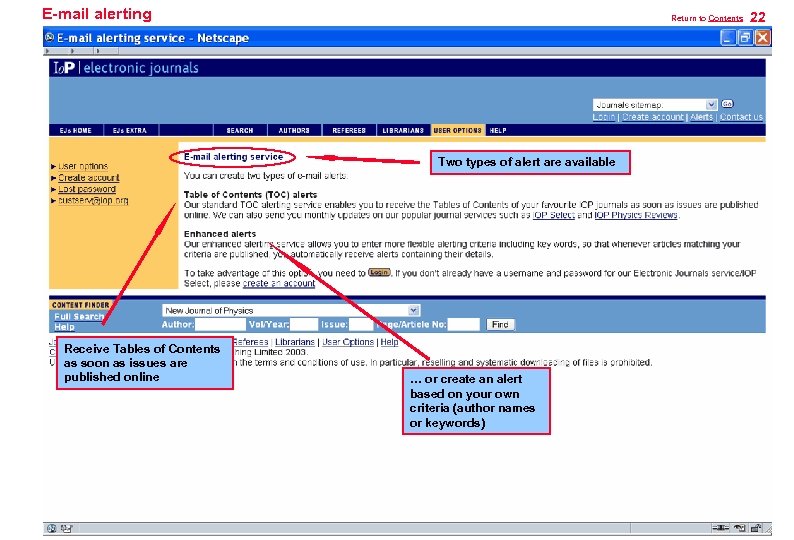Open the Alerts link
Viewport: 794px width, 540px height.
701,117
